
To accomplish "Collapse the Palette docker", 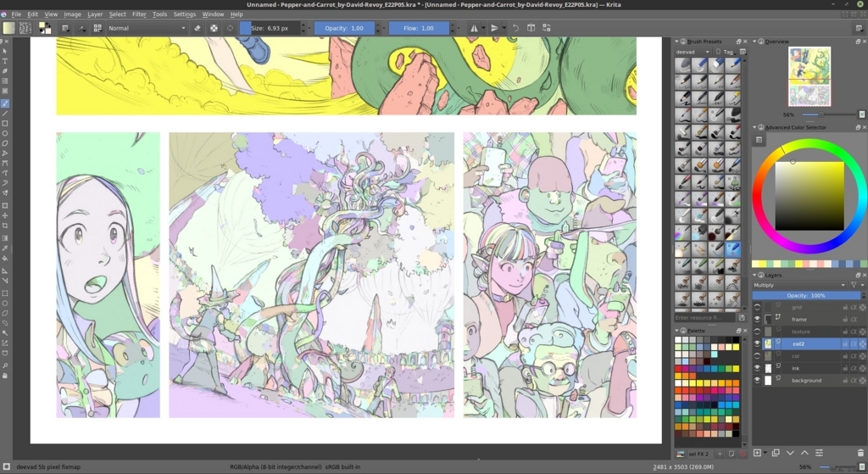I will [676, 331].
